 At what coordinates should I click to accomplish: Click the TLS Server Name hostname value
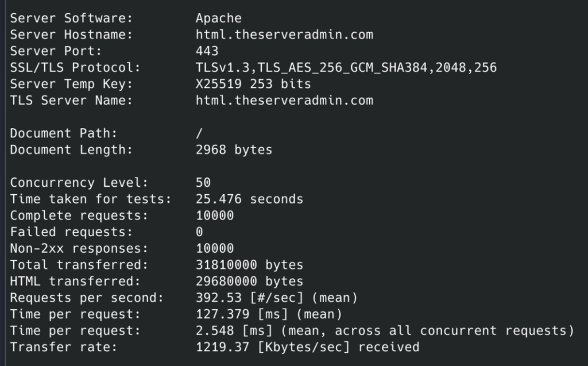[x=284, y=101]
